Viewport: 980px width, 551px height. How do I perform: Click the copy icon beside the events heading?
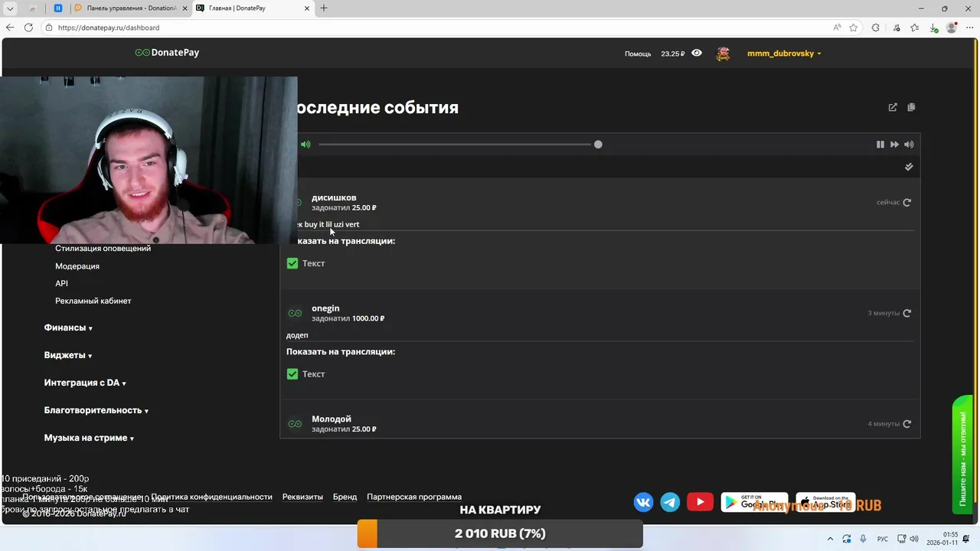pyautogui.click(x=911, y=107)
